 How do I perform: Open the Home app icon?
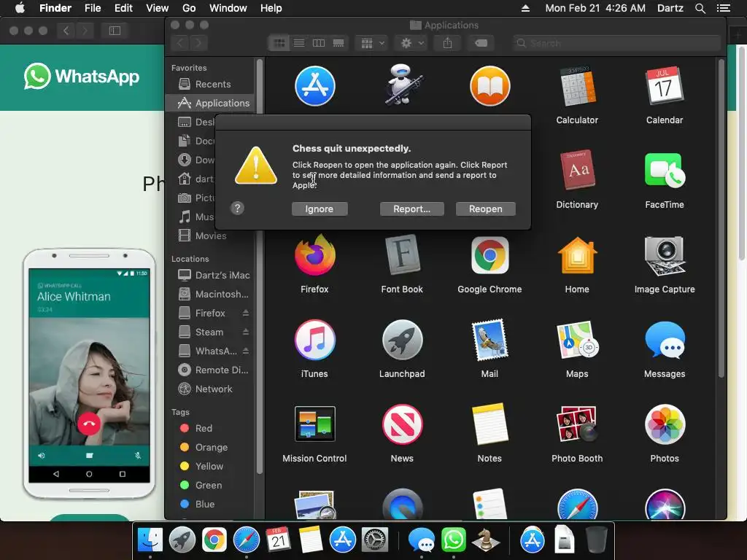pyautogui.click(x=577, y=255)
